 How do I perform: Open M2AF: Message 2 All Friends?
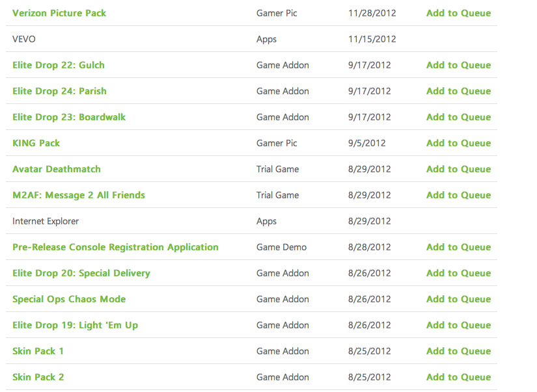tap(79, 195)
